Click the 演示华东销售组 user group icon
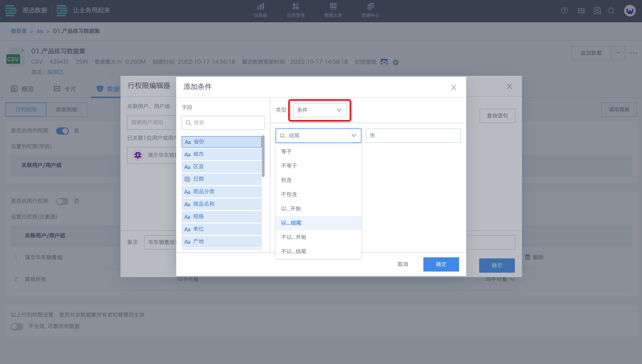This screenshot has height=364, width=642. [x=138, y=155]
